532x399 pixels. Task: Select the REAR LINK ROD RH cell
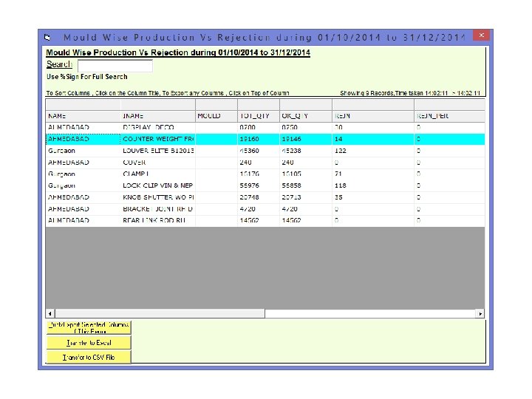point(158,220)
